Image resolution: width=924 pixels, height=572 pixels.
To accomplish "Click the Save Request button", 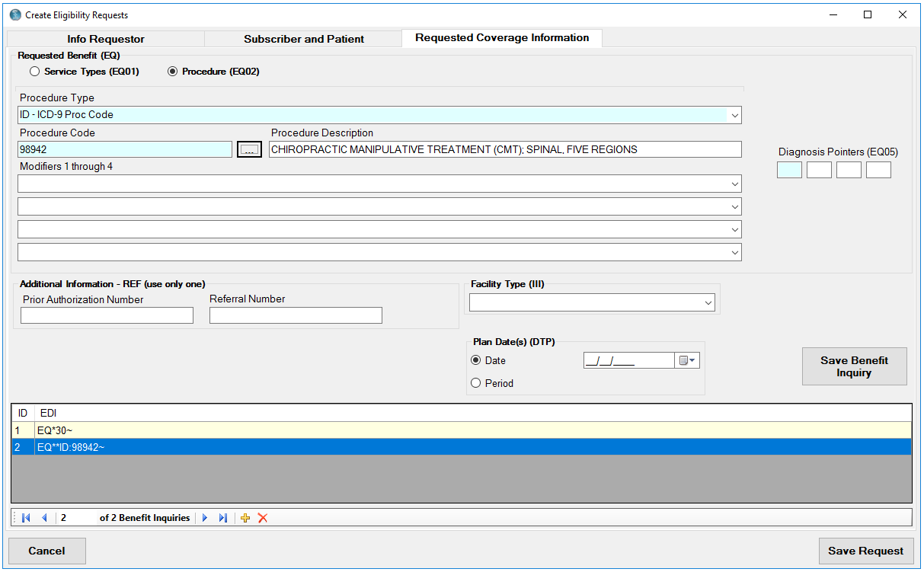I will coord(865,551).
